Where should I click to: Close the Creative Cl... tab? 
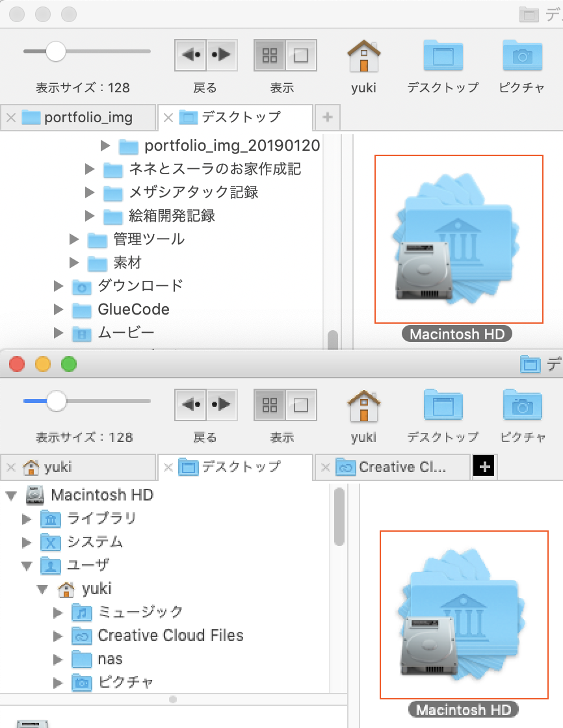point(325,467)
